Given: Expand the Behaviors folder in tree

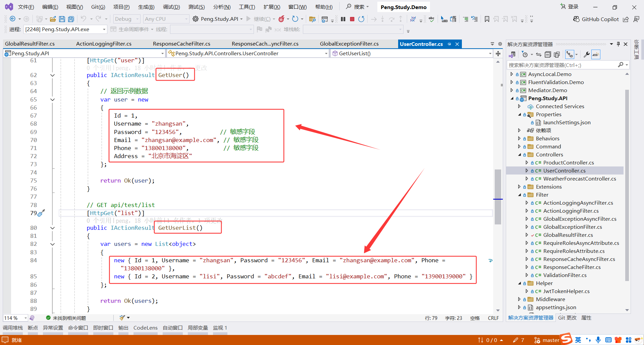Looking at the screenshot, I should pos(520,139).
